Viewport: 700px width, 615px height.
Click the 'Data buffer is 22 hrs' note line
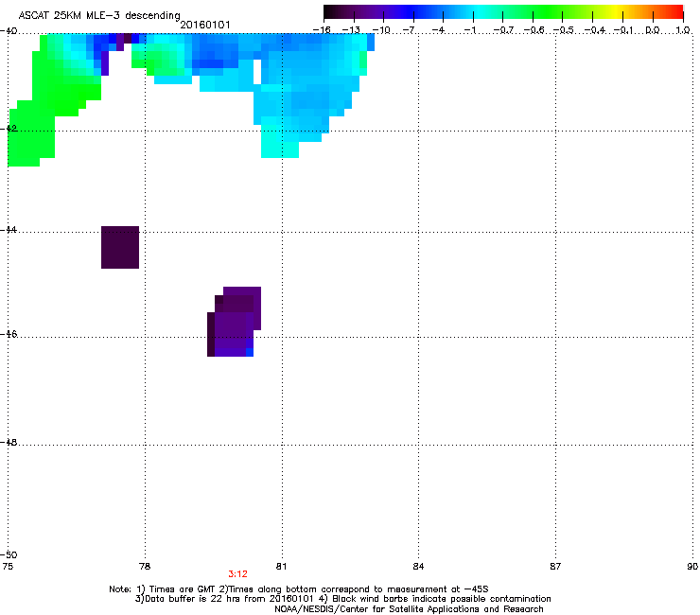click(x=342, y=599)
